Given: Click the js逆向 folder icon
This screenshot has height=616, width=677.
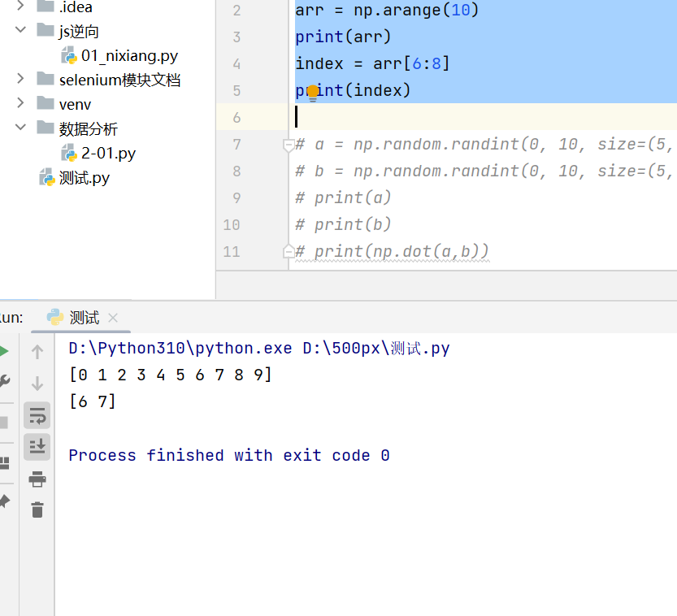Looking at the screenshot, I should 46,30.
